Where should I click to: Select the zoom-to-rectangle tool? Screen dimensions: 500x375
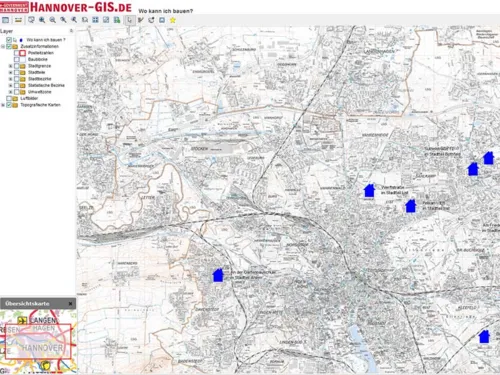(31, 20)
